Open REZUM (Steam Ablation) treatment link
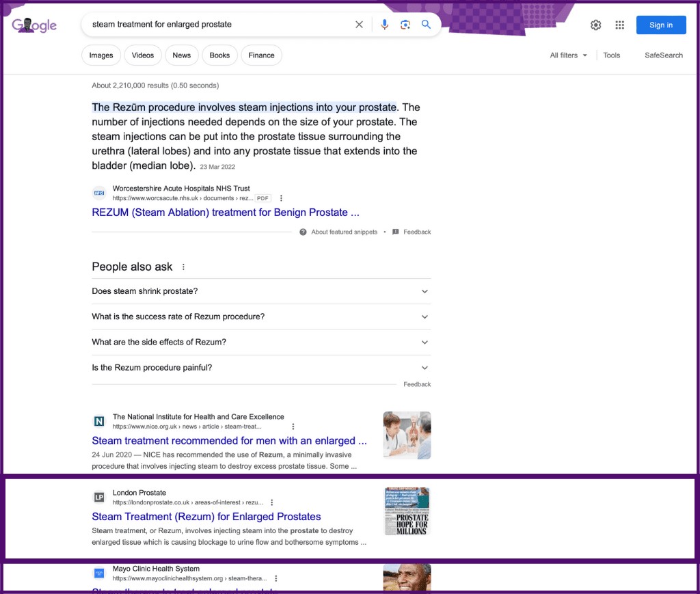The width and height of the screenshot is (700, 594). tap(226, 213)
